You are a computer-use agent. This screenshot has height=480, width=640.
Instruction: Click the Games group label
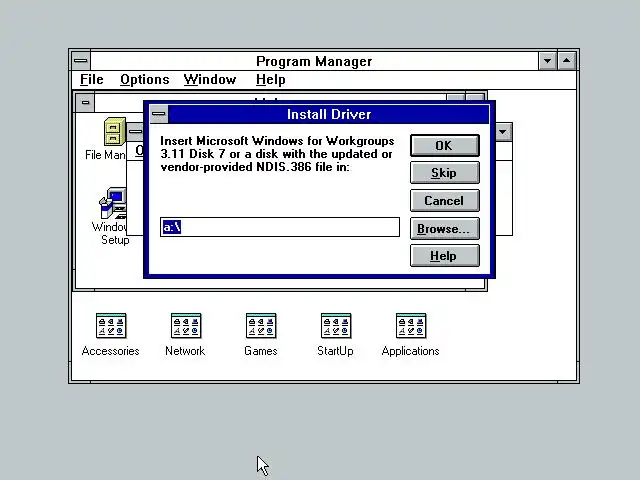261,351
